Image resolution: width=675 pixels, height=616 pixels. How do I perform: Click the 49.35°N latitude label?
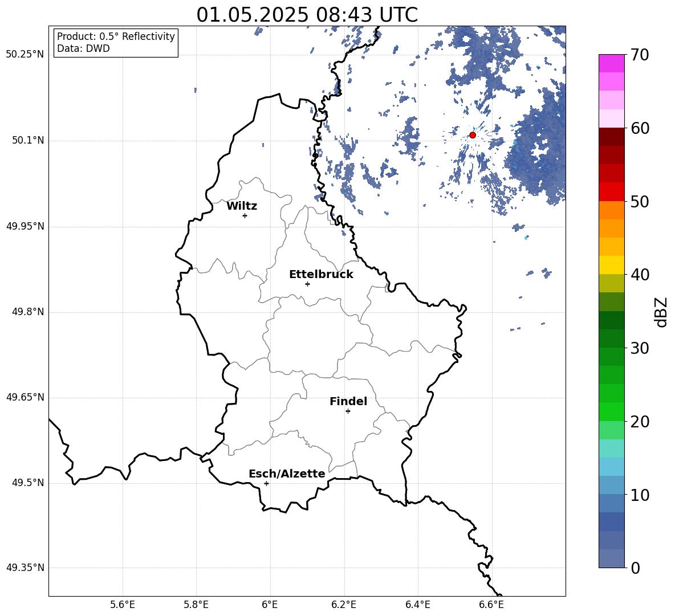[25, 568]
